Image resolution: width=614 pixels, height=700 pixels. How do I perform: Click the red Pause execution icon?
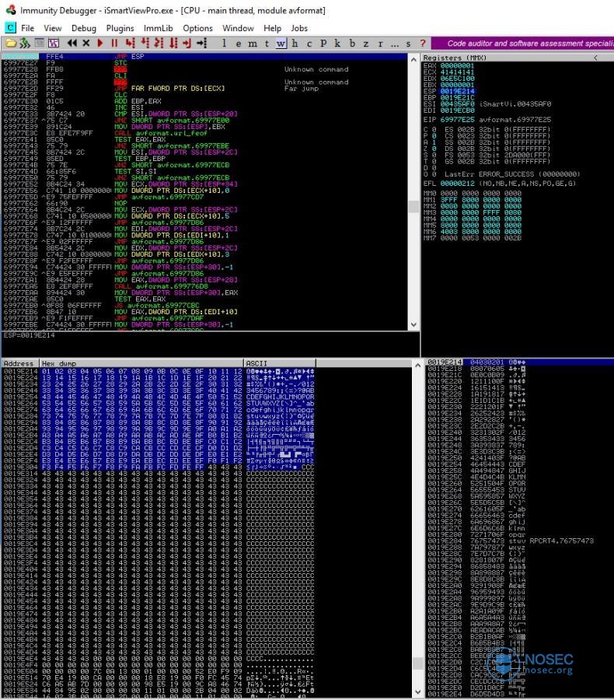click(114, 44)
